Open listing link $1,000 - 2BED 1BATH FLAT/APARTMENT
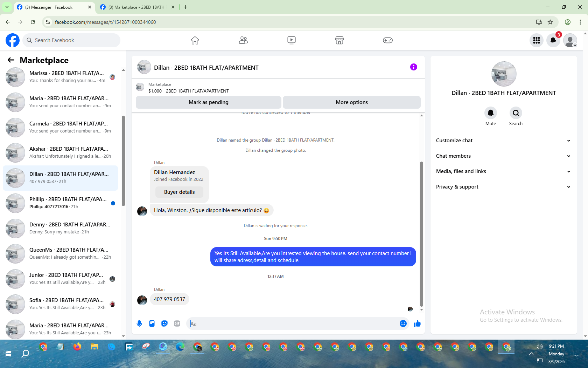 (x=189, y=91)
